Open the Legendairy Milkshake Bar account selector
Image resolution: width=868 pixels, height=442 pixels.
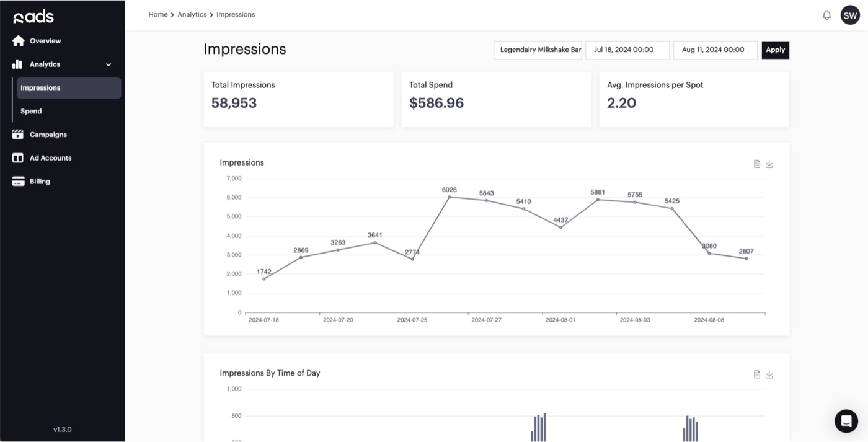click(538, 50)
